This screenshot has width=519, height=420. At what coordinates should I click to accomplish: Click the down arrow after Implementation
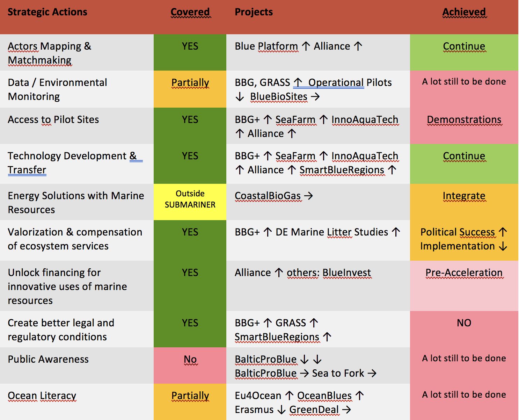click(x=503, y=246)
